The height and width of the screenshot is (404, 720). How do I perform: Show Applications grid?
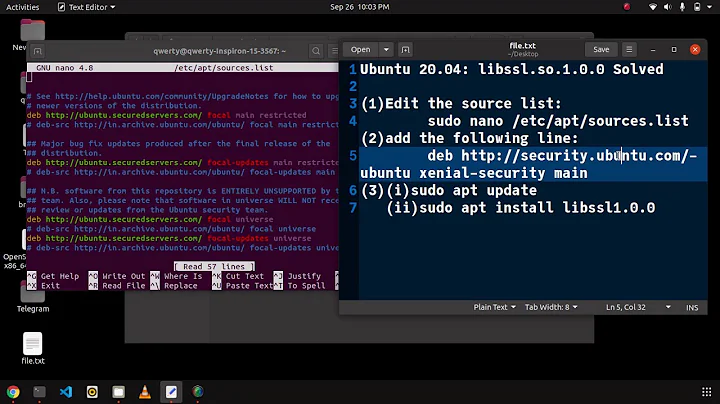point(707,392)
